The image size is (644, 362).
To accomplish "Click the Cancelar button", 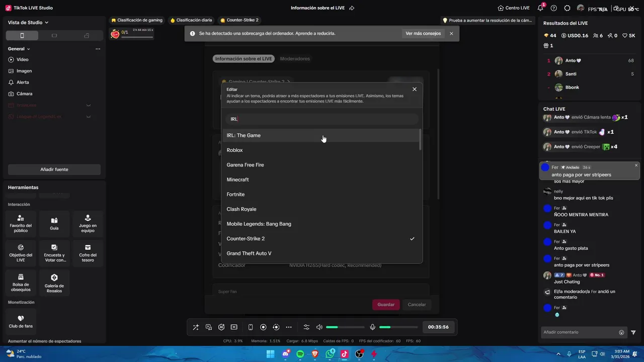I will pyautogui.click(x=417, y=305).
